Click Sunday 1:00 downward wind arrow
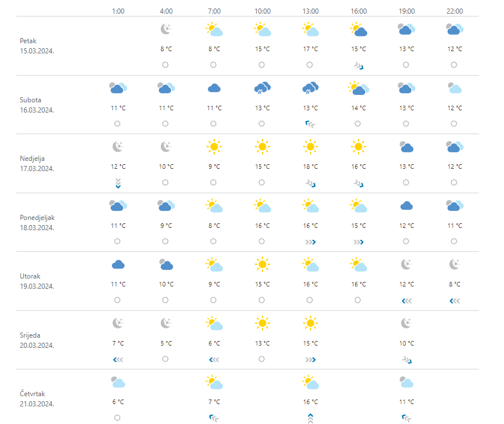This screenshot has width=504, height=424. (118, 182)
